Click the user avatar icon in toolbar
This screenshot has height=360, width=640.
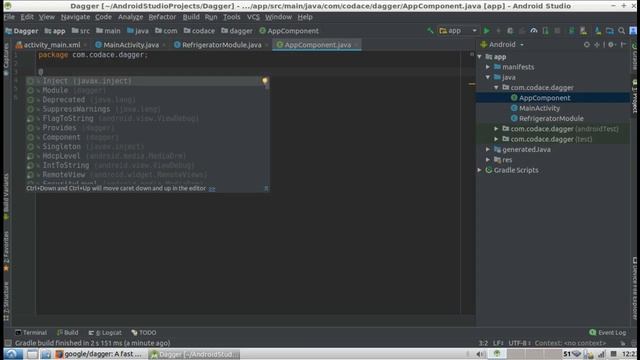coord(633,31)
